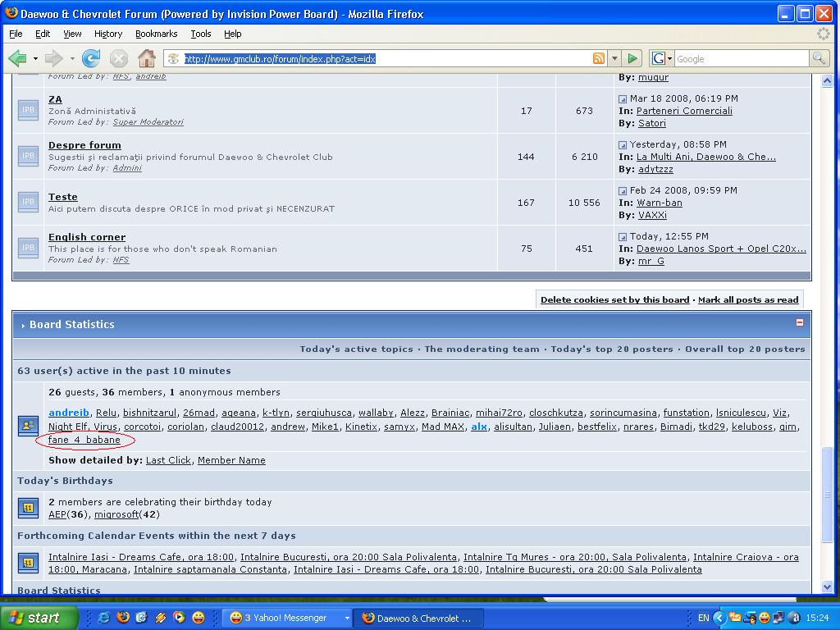Collapse the Board Statistics panel
Image resolution: width=840 pixels, height=630 pixels.
click(x=800, y=322)
